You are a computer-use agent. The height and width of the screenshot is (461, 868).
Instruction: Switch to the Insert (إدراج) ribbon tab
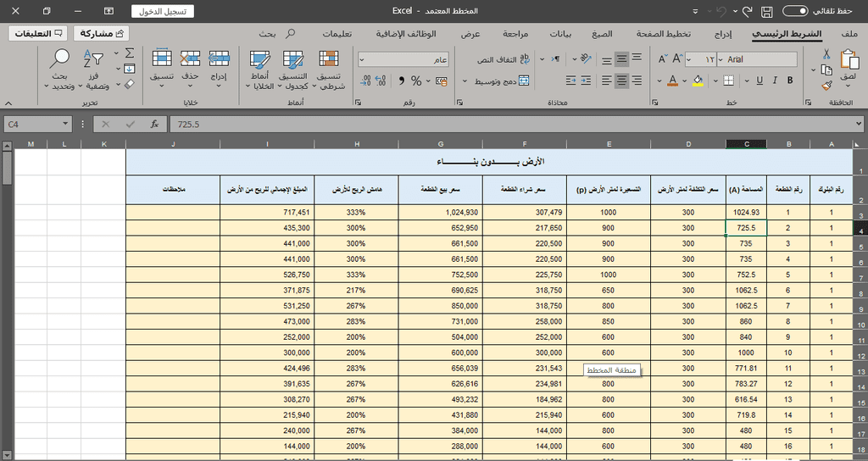(723, 34)
